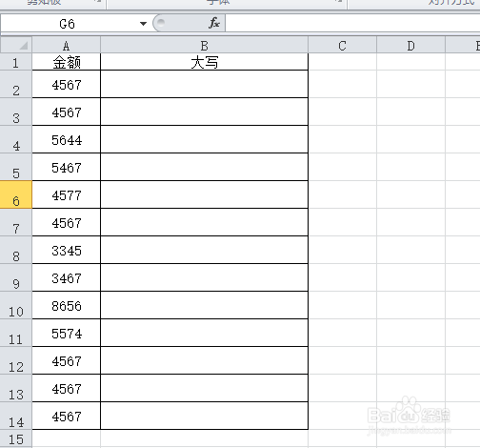Viewport: 480px width, 448px height.
Task: Select row 8 header
Action: pos(16,250)
